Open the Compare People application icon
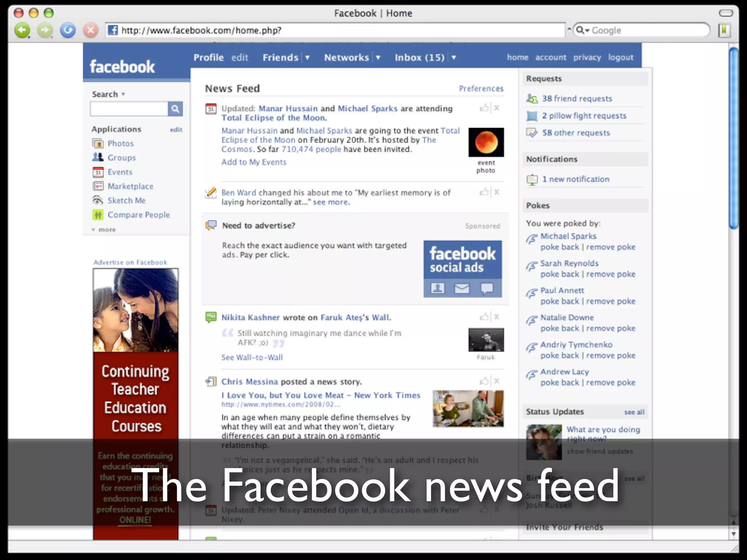 click(98, 215)
